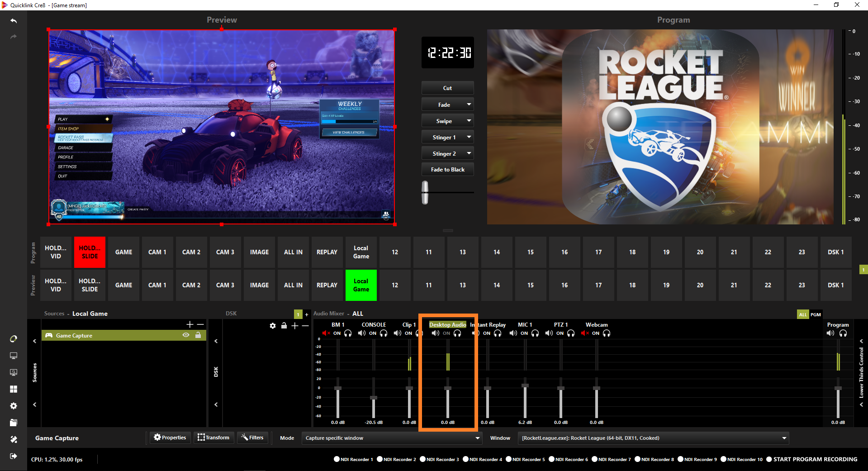Viewport: 868px width, 471px height.
Task: Remove a DSK item with the minus icon
Action: 305,326
